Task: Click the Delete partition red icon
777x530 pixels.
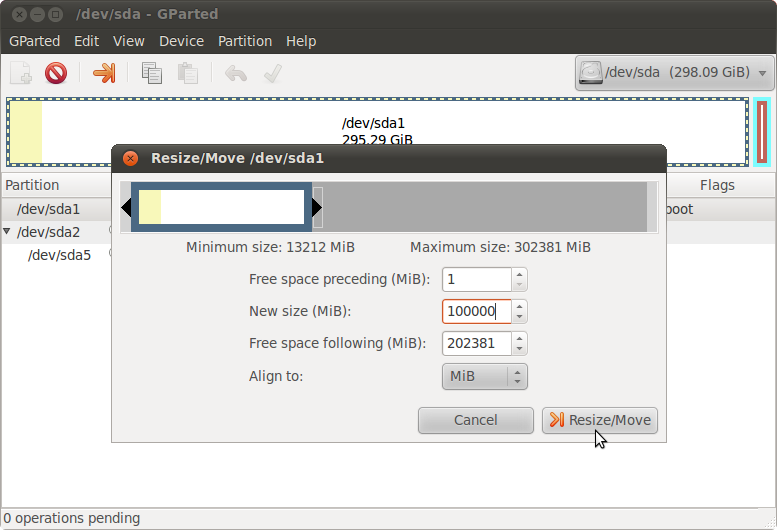Action: click(x=56, y=73)
